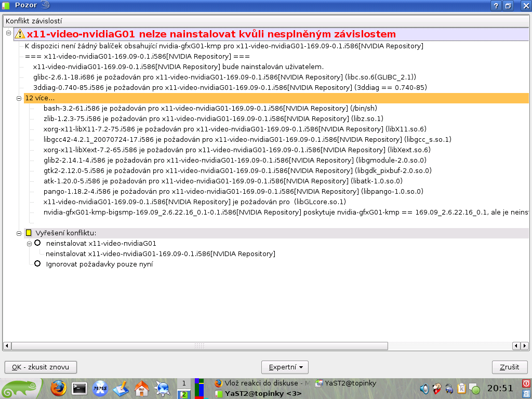Viewport: 532px width, 399px height.
Task: Click 'OK - zkusit znovu' button
Action: (x=41, y=367)
